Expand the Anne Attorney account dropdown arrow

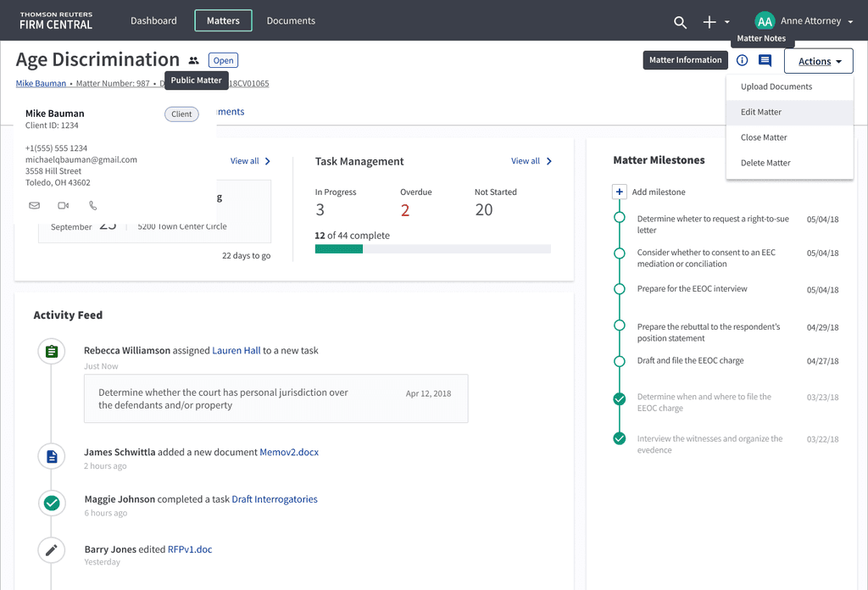[x=850, y=21]
